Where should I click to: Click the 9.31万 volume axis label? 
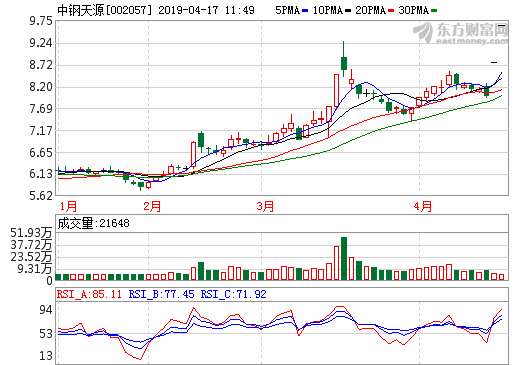(35, 269)
